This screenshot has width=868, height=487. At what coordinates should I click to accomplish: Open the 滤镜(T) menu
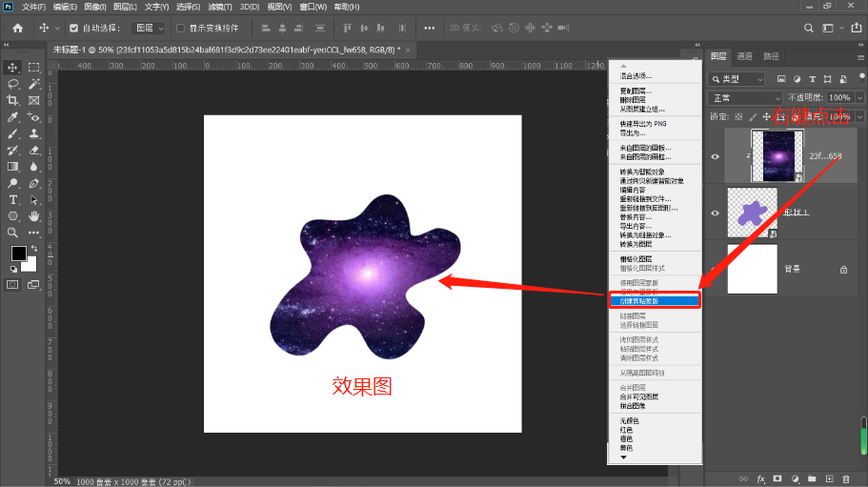pos(220,7)
